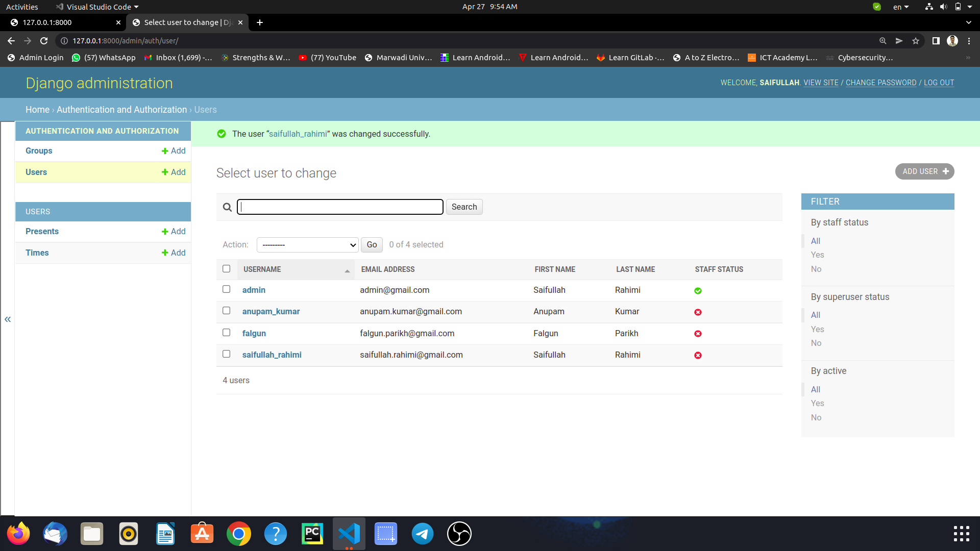Check the checkbox for saifullah_rahimi
Screen dimensions: 980x551
point(226,354)
